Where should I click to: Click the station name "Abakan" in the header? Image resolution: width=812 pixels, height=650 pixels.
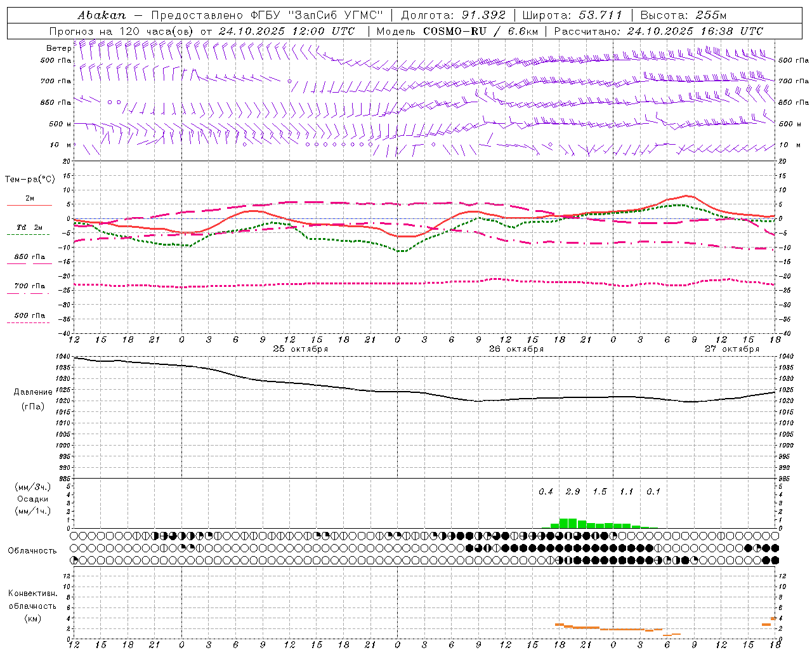pyautogui.click(x=101, y=15)
